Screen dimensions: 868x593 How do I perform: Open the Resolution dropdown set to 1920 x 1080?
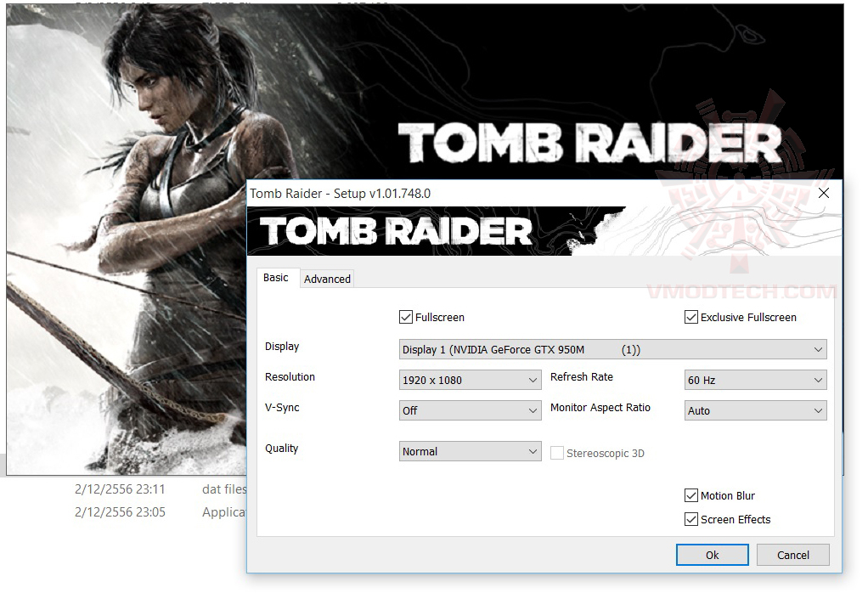470,380
